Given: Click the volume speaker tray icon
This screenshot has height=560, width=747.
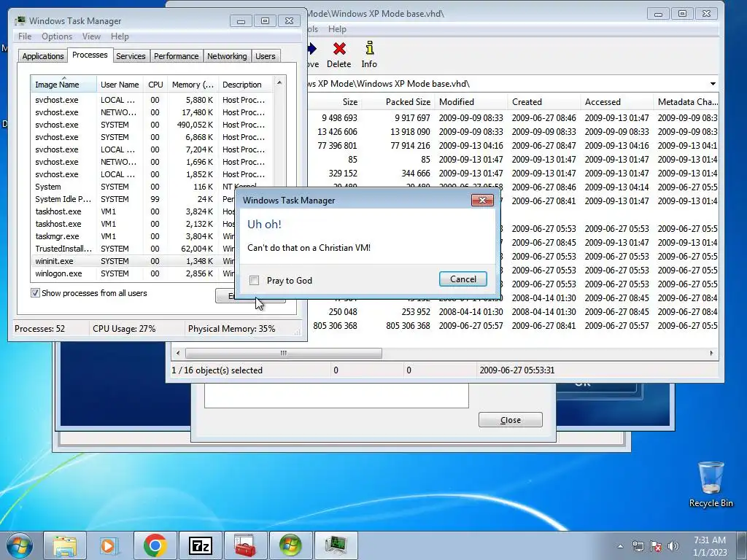Looking at the screenshot, I should coord(673,546).
